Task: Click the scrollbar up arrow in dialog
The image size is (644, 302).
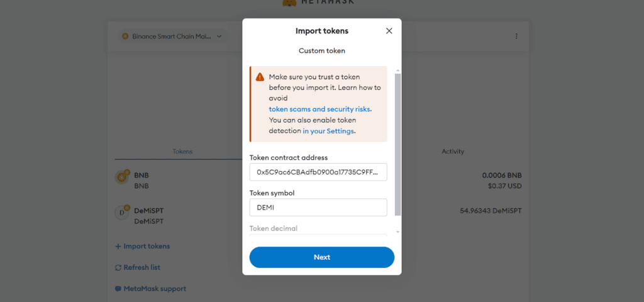Action: (397, 70)
